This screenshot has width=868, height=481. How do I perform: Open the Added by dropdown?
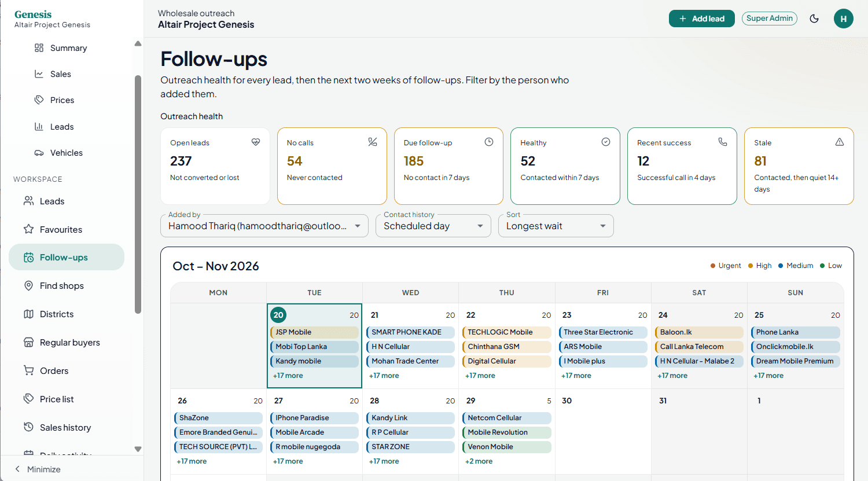coord(264,226)
